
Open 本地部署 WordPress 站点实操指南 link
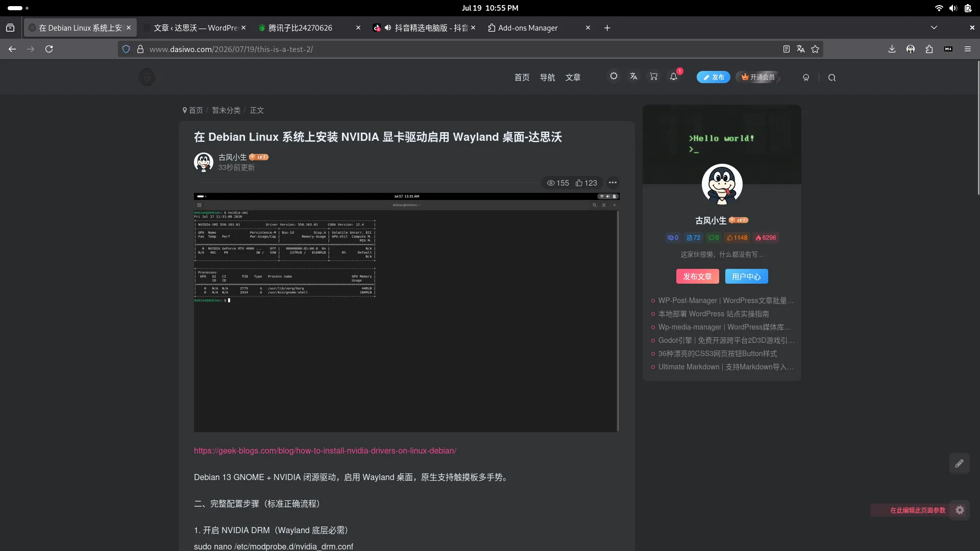tap(714, 314)
